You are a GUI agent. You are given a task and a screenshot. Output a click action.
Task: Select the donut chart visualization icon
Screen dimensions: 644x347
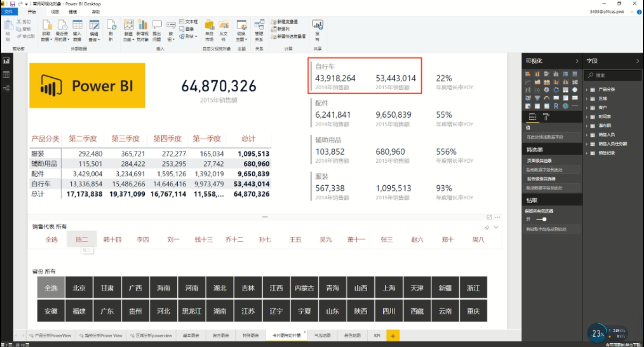pos(556,90)
